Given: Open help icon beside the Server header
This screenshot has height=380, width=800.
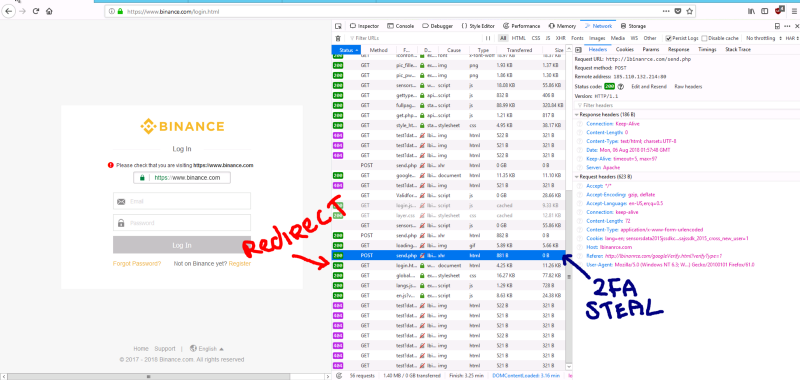Looking at the screenshot, I should (x=580, y=168).
